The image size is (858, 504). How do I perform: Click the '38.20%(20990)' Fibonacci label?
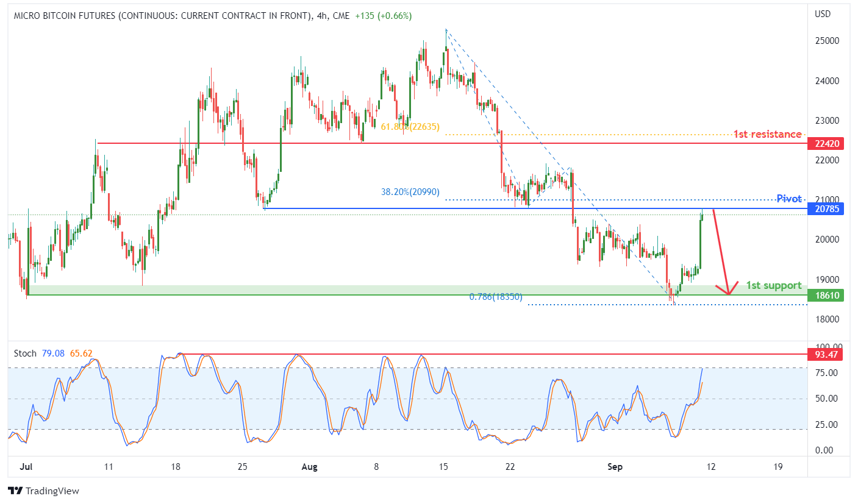[x=409, y=191]
